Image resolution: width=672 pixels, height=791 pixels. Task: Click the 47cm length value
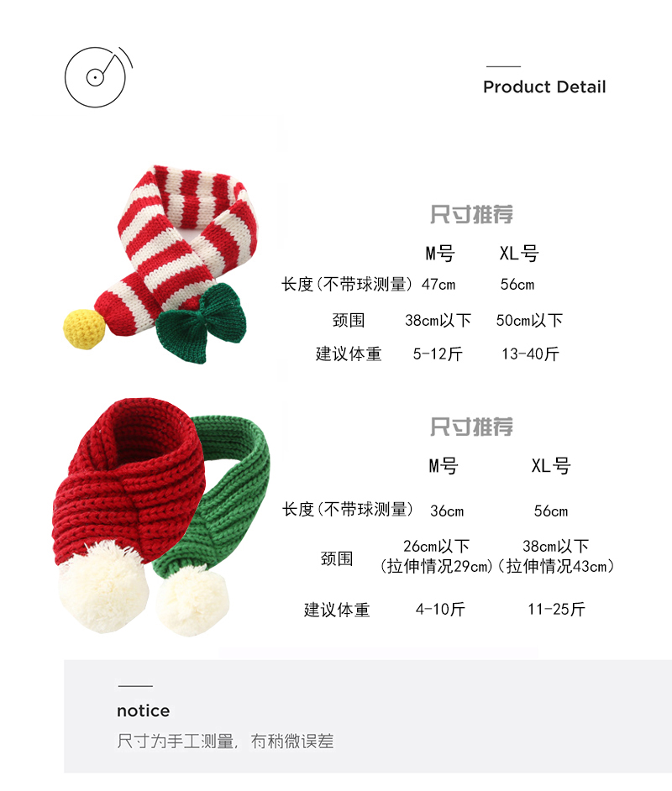(438, 285)
